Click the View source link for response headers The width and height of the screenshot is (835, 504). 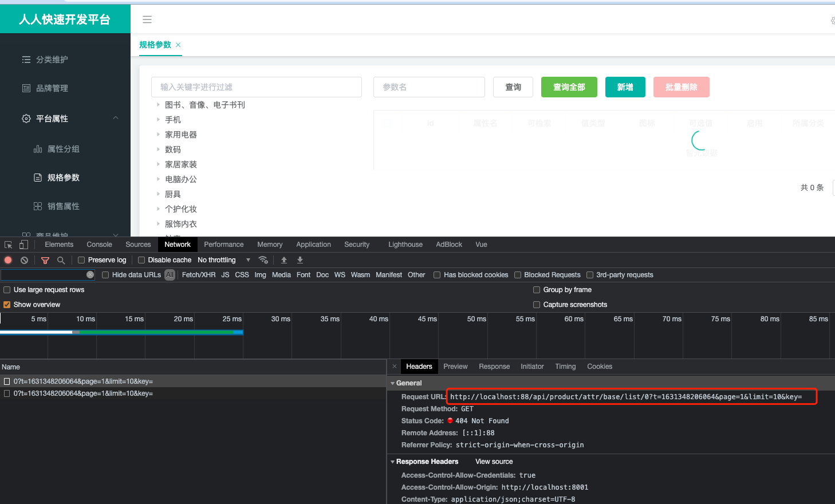(493, 461)
